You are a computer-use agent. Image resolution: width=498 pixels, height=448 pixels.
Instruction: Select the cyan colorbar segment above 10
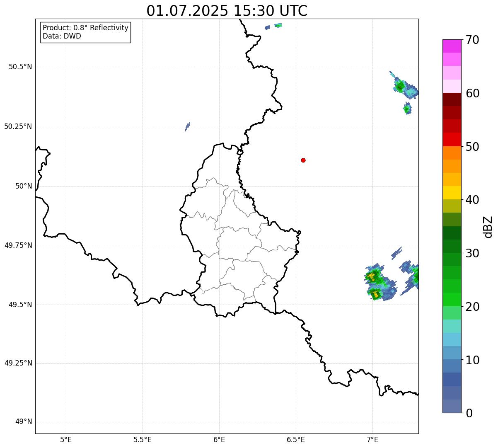point(452,339)
